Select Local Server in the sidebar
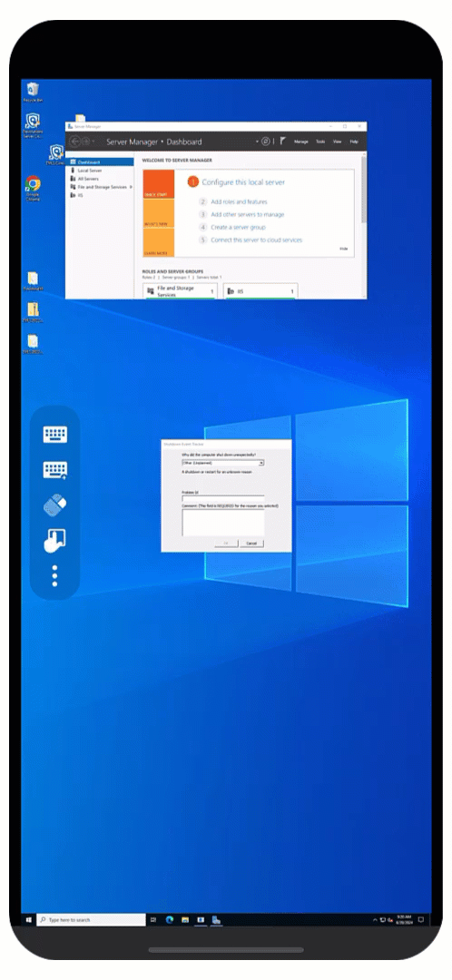Image resolution: width=452 pixels, height=980 pixels. coord(100,170)
